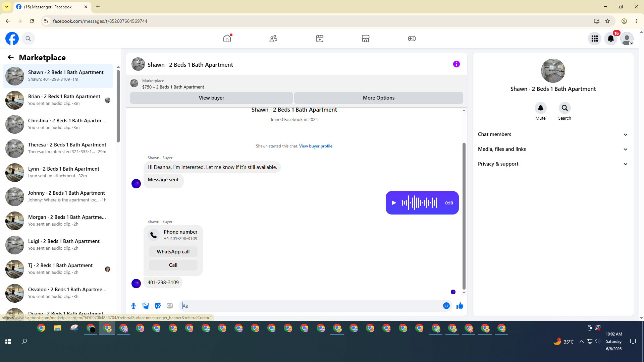This screenshot has width=644, height=362.
Task: Click the Facebook logo icon
Action: [x=12, y=39]
